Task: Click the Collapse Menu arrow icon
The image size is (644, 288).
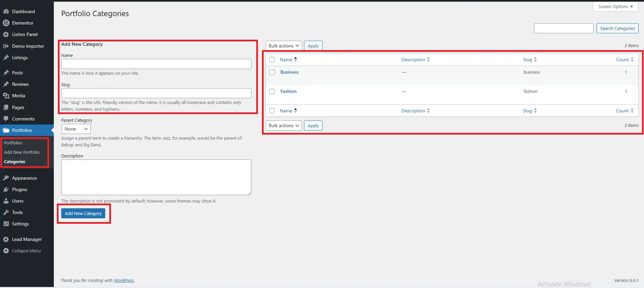Action: 6,251
